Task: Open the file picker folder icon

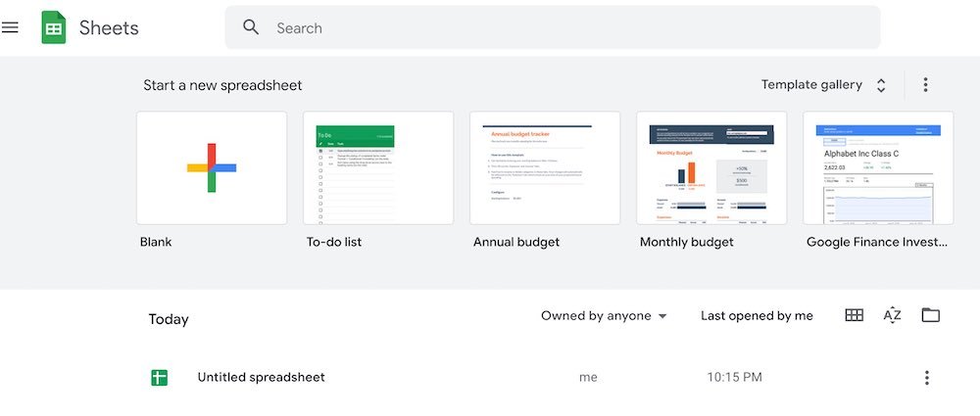Action: click(931, 315)
